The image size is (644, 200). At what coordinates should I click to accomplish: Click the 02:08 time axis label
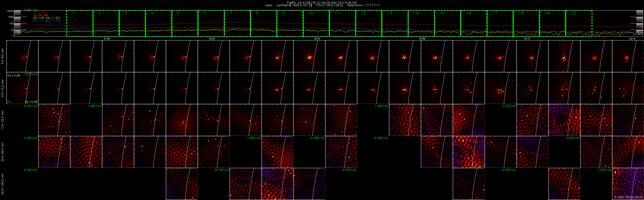(422, 39)
